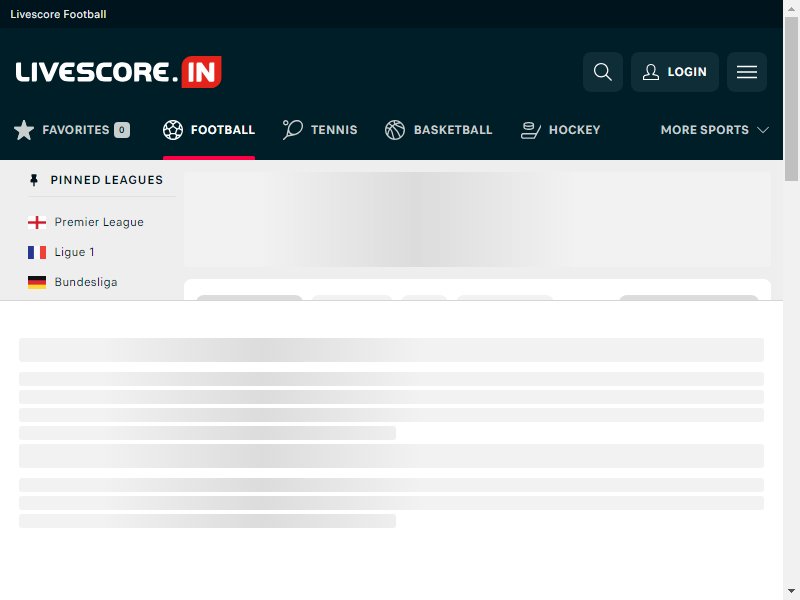Open the Premier League link
The height and width of the screenshot is (600, 800).
[x=99, y=222]
